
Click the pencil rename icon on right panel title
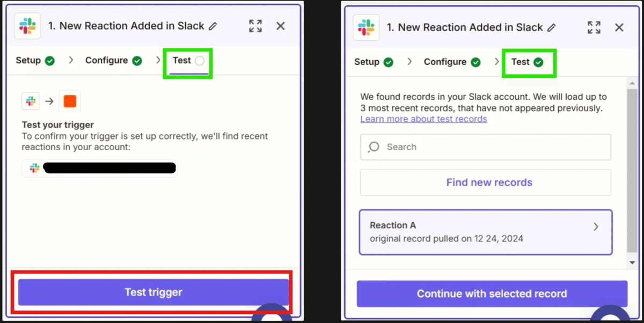(551, 27)
